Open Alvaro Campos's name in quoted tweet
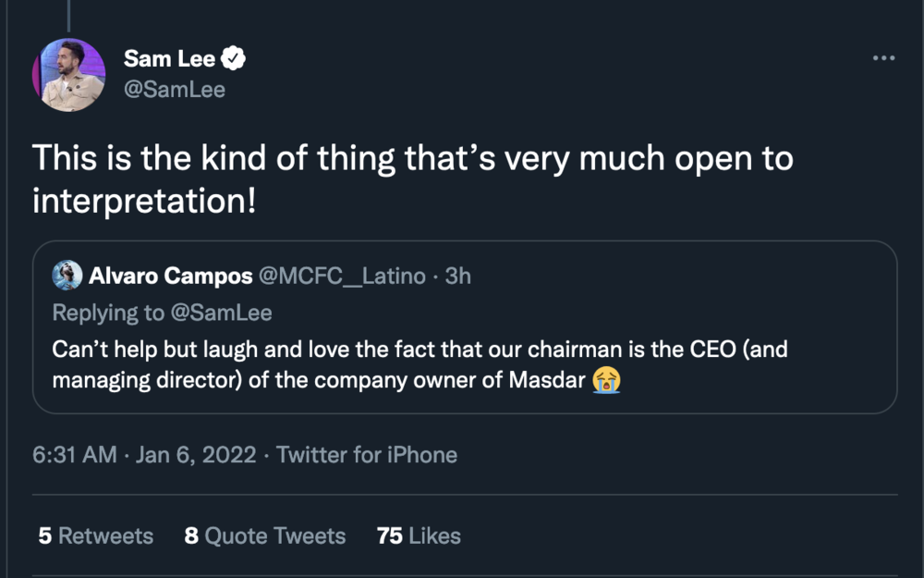 click(170, 276)
